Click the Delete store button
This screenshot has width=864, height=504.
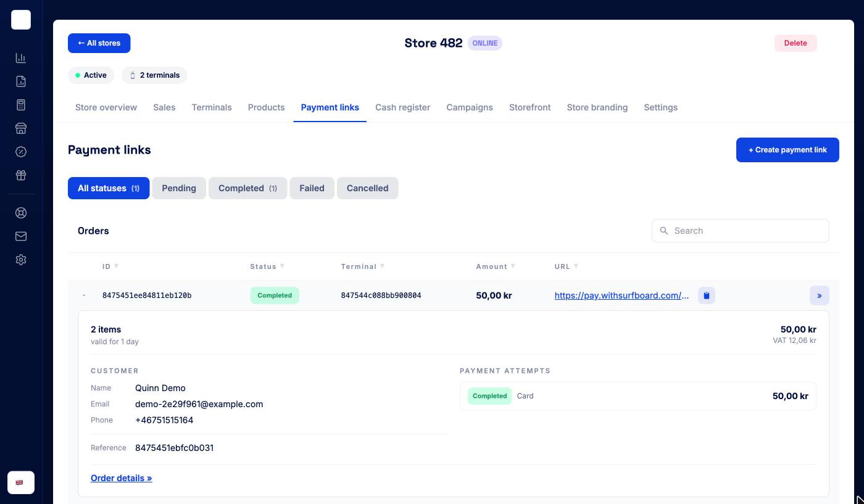point(795,43)
